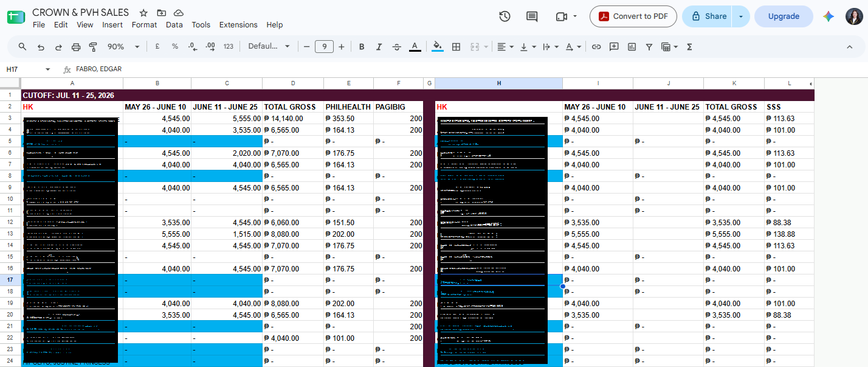Activate the paint format roller
The image size is (868, 367).
coord(93,47)
